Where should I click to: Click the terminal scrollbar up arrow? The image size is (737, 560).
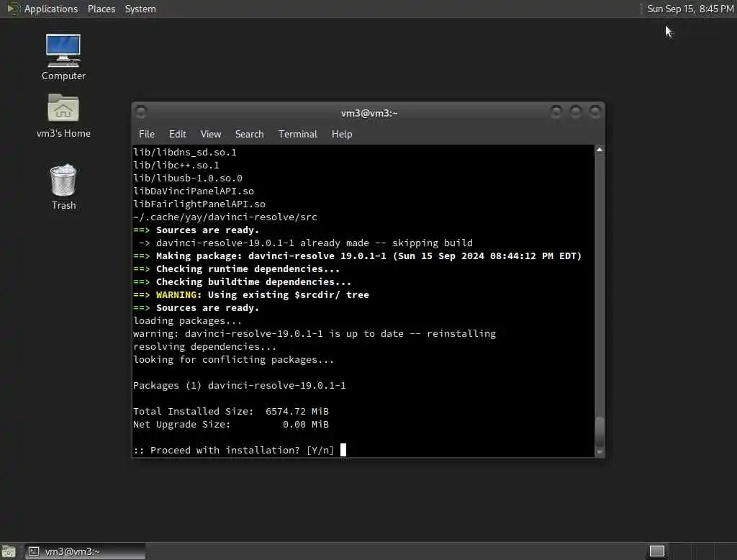600,150
